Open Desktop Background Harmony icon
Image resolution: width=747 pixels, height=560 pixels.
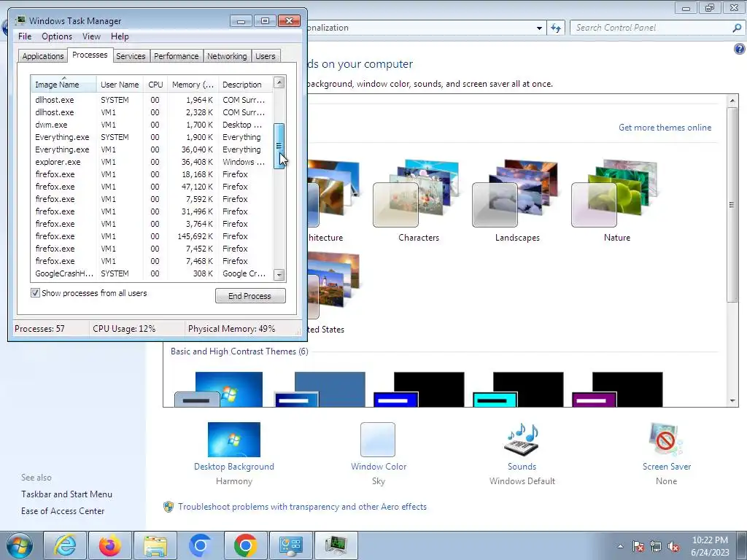234,440
